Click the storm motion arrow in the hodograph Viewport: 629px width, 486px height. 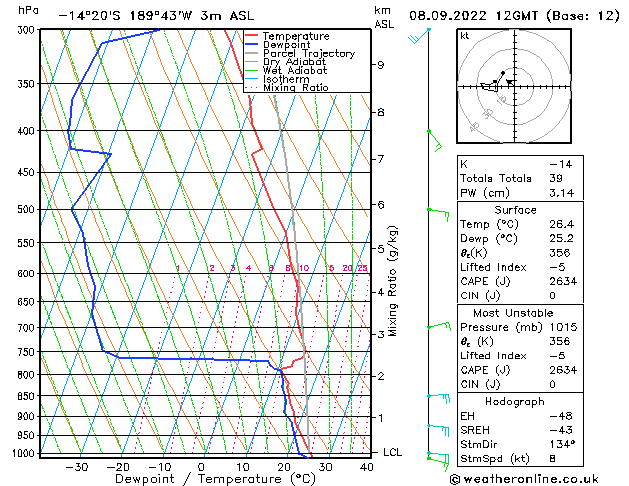coord(509,82)
